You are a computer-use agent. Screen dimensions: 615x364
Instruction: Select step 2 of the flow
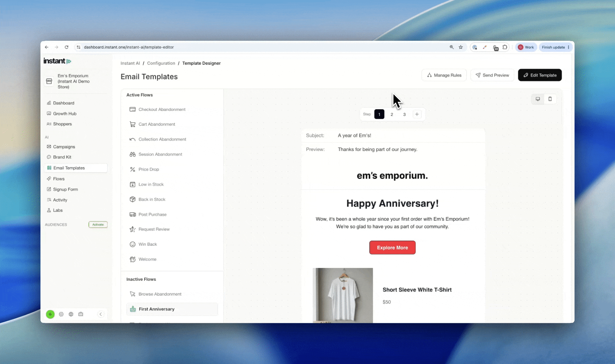[x=392, y=114]
